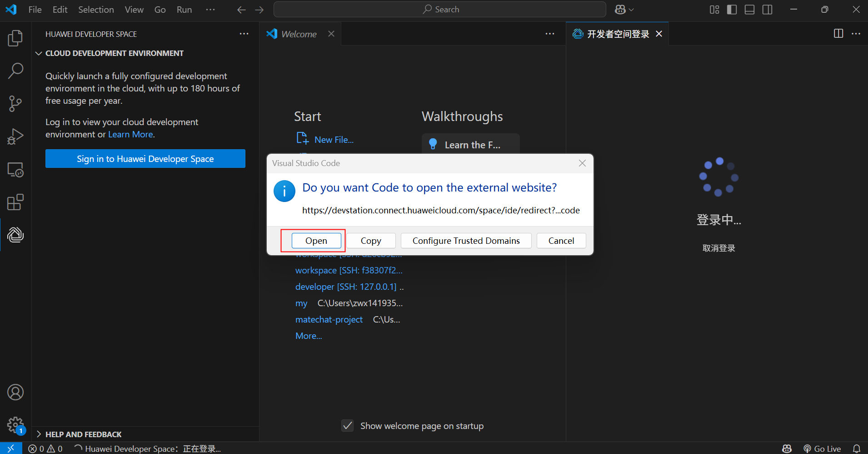Screen dimensions: 868x454
Task: Close the 开发者空间登录 tab
Action: click(659, 34)
